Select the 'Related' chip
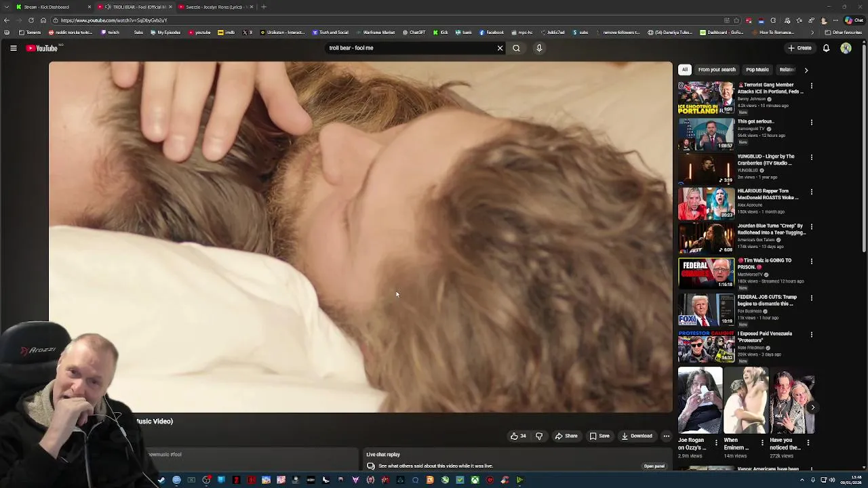 click(x=787, y=70)
